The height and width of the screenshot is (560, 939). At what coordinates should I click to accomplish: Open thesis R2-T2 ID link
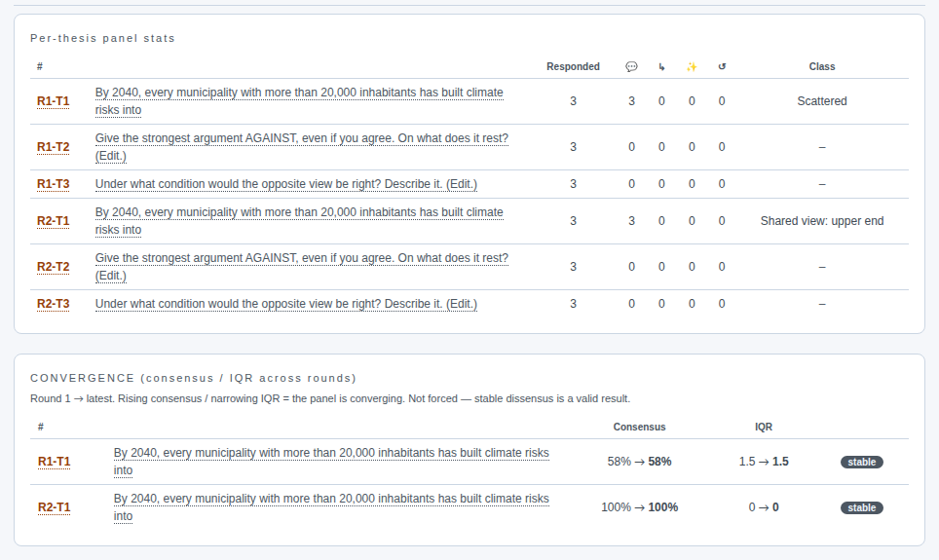click(54, 267)
